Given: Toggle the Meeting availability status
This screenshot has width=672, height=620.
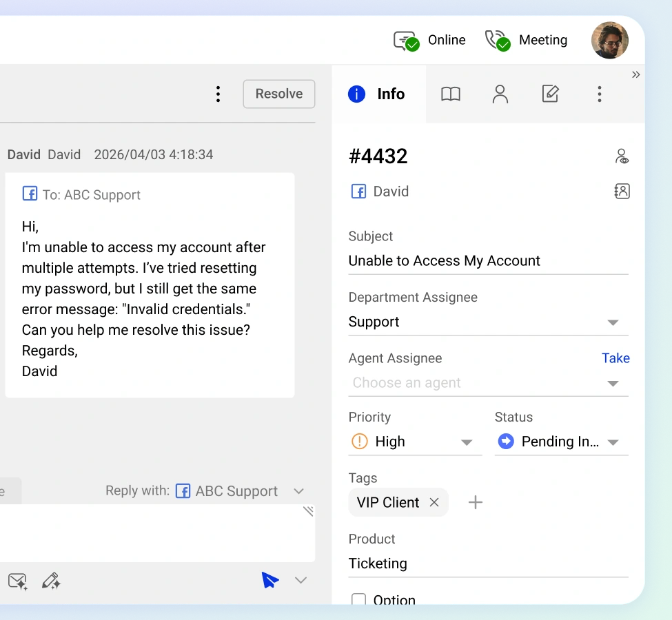Looking at the screenshot, I should (x=497, y=40).
